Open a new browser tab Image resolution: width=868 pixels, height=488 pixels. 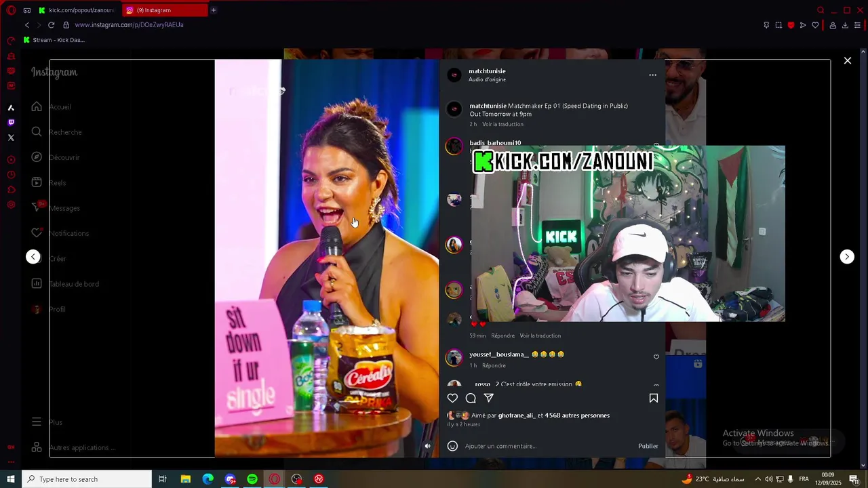[214, 10]
